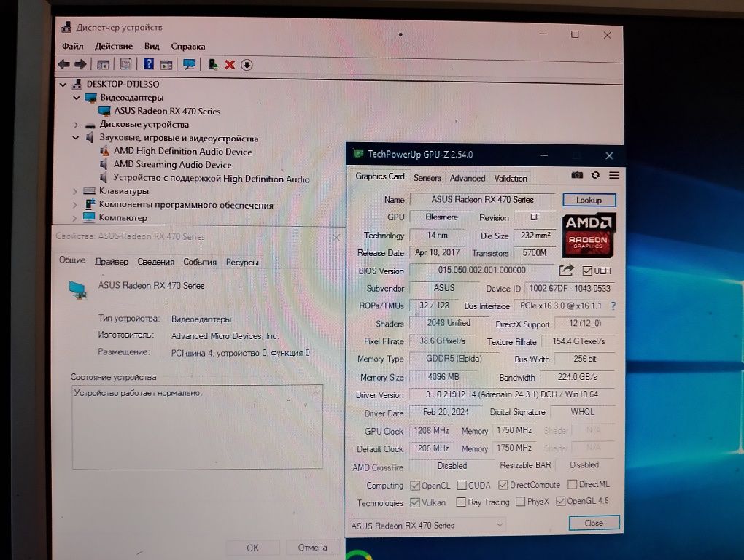This screenshot has width=744, height=560.
Task: Take a GPU-Z screenshot with camera icon
Action: pyautogui.click(x=577, y=175)
